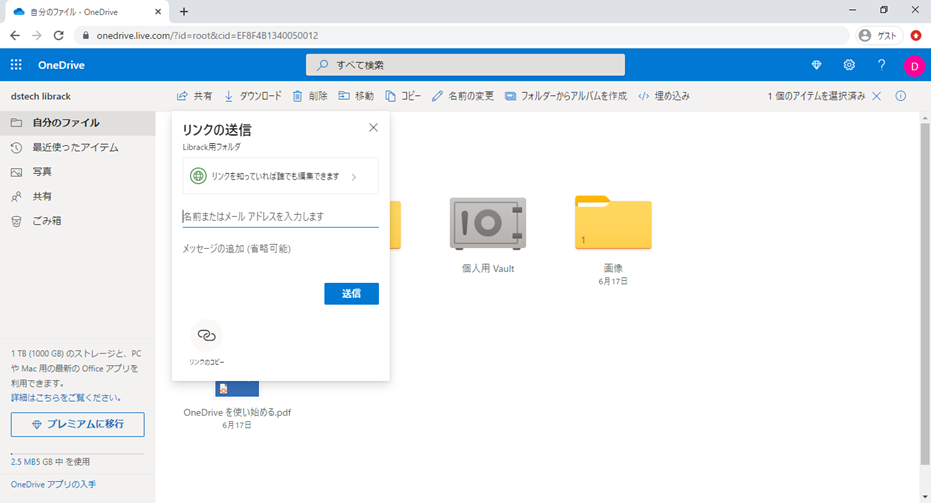This screenshot has height=503, width=931.
Task: Click the name or email address field
Action: [280, 217]
